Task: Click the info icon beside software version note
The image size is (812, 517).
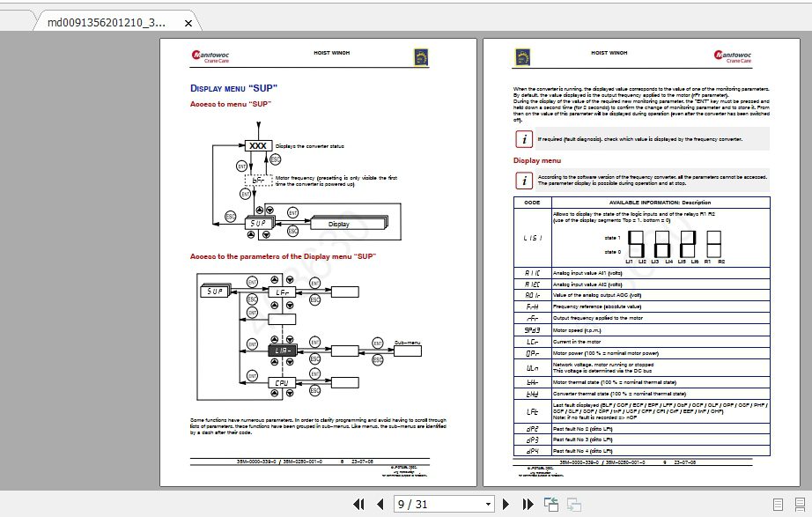Action: (524, 181)
